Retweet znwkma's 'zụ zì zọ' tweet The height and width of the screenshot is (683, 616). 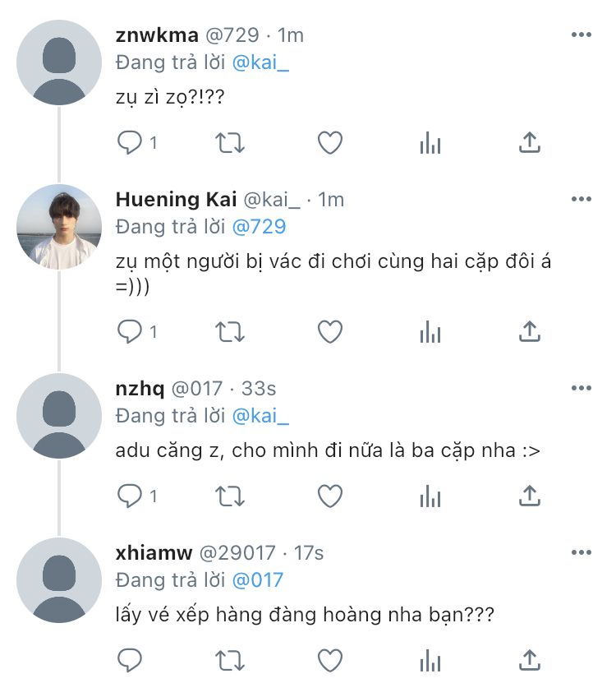coord(229,144)
